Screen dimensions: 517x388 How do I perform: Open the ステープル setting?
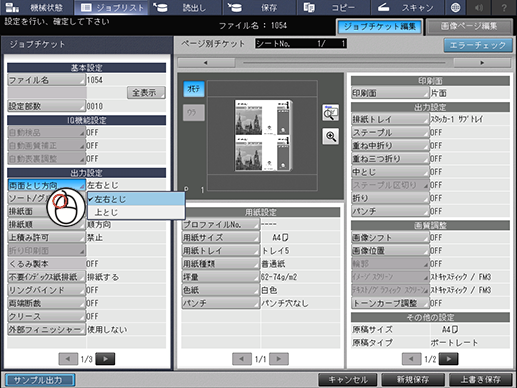[390, 133]
